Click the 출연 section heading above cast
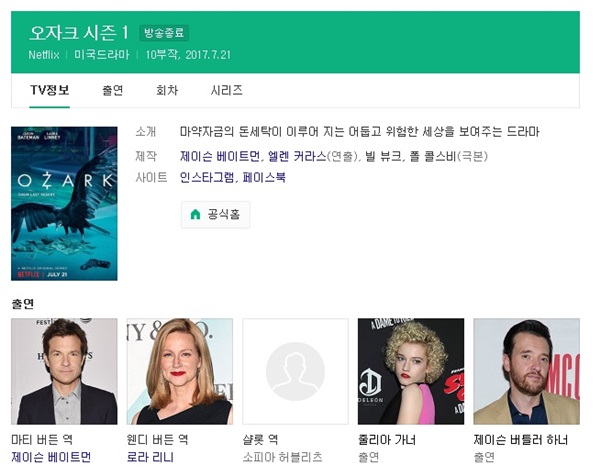 [x=23, y=304]
